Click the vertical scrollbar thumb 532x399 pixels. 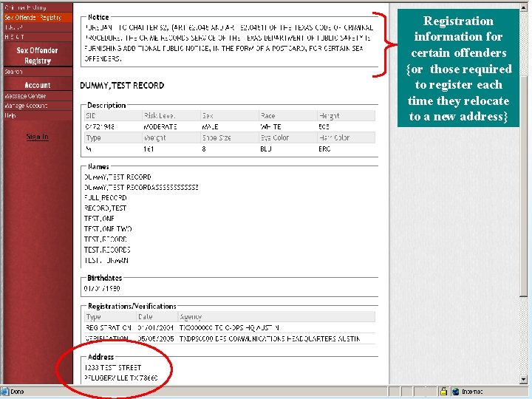[524, 187]
